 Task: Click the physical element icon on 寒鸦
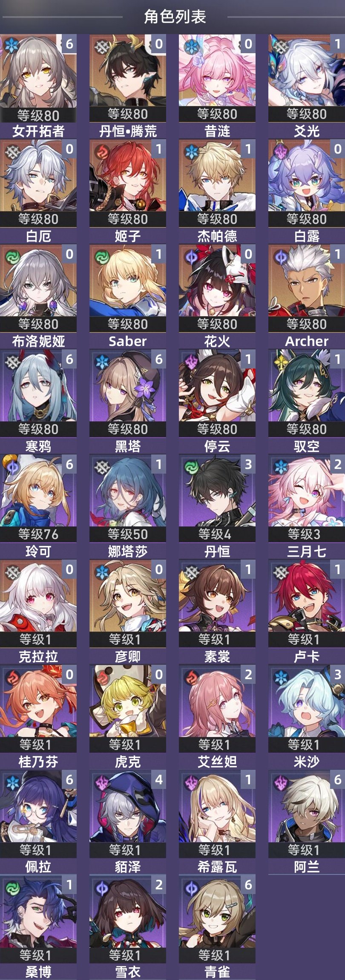pyautogui.click(x=13, y=361)
